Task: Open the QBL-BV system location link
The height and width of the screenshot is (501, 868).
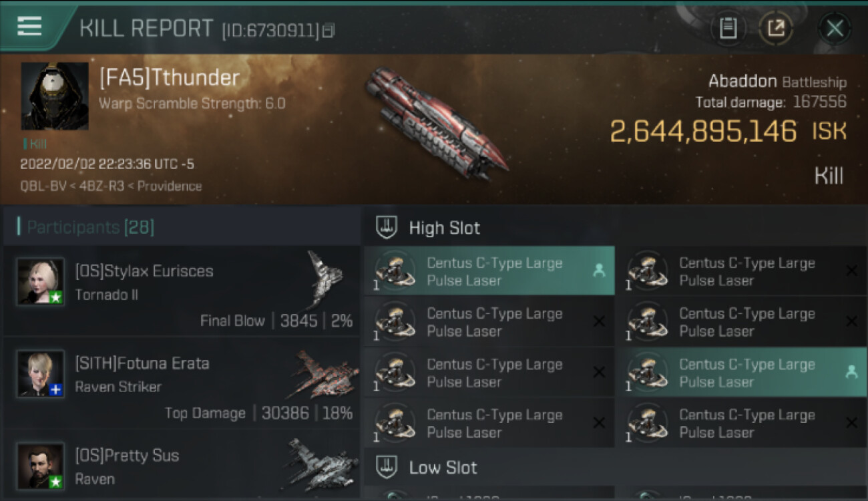Action: (x=43, y=186)
